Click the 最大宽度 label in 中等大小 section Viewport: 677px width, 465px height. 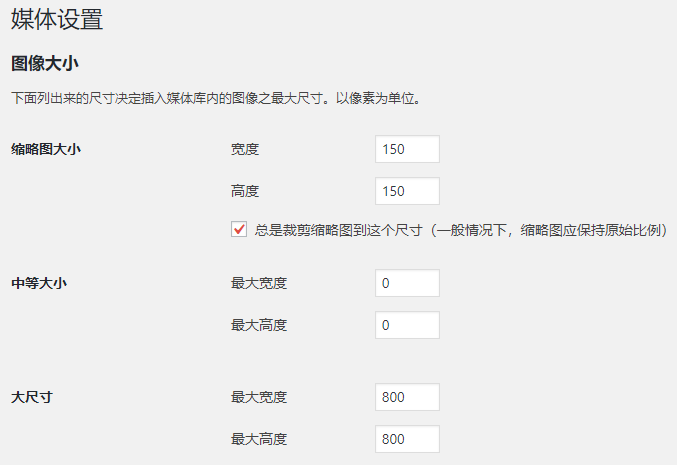click(259, 283)
